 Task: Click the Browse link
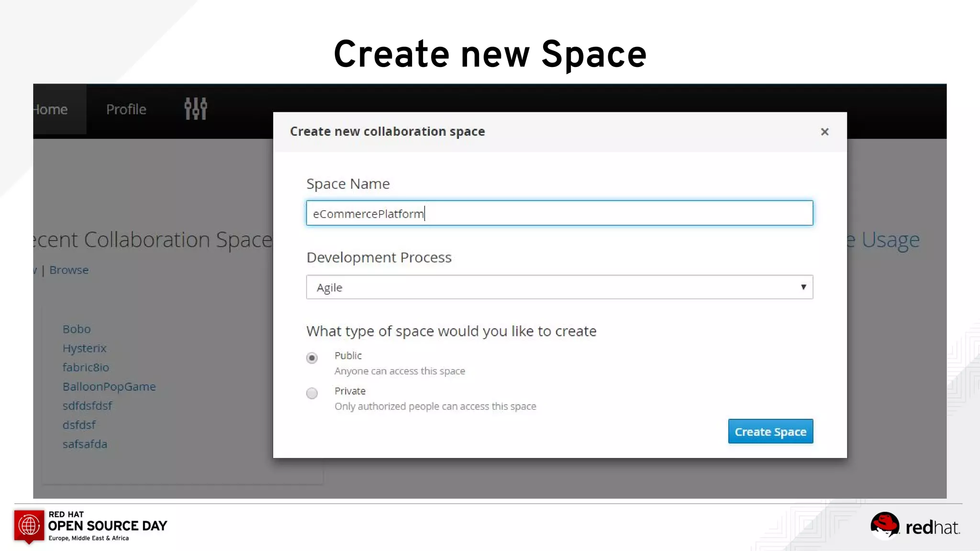[69, 270]
